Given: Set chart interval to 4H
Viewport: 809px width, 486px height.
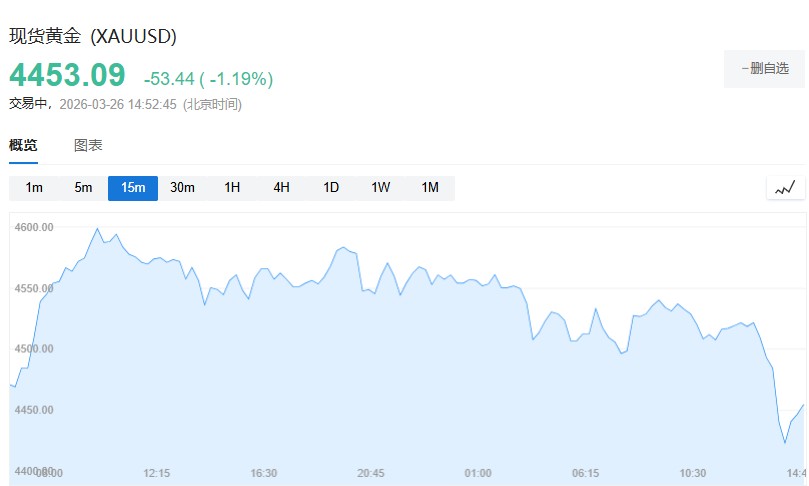Looking at the screenshot, I should pos(281,188).
